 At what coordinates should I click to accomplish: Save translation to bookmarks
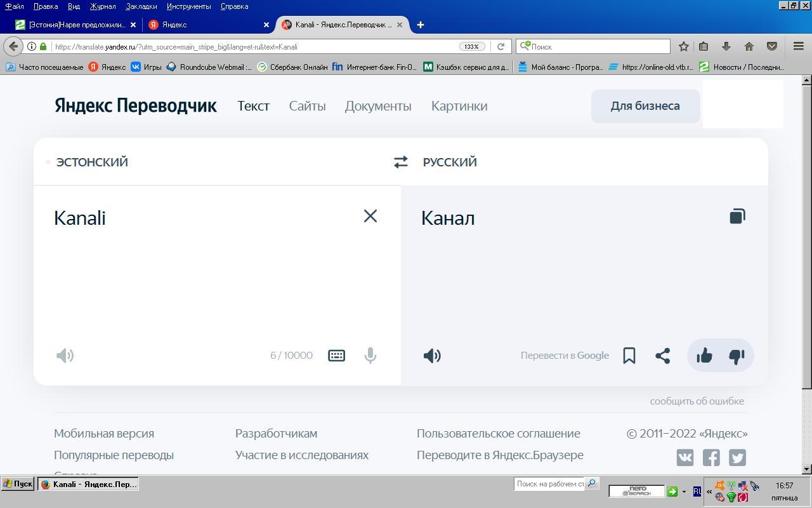click(629, 356)
